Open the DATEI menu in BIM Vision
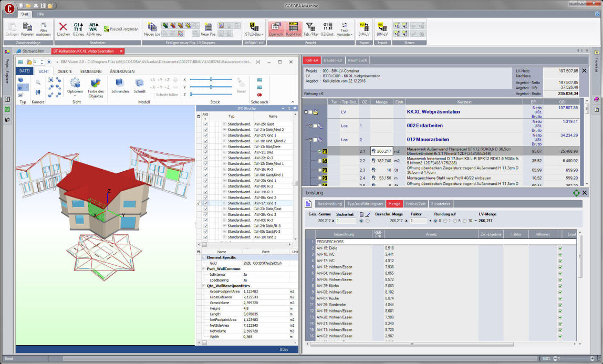603x364 pixels. 25,71
